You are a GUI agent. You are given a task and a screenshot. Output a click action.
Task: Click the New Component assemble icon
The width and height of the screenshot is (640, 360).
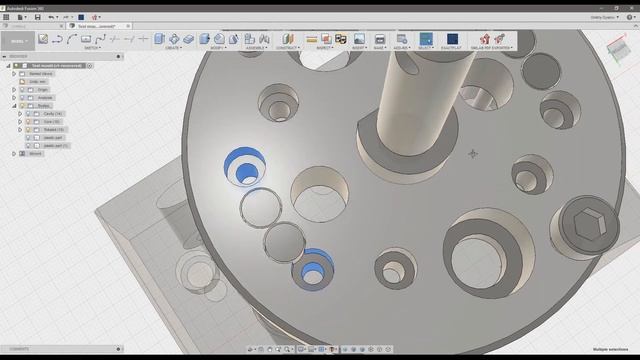pos(249,39)
